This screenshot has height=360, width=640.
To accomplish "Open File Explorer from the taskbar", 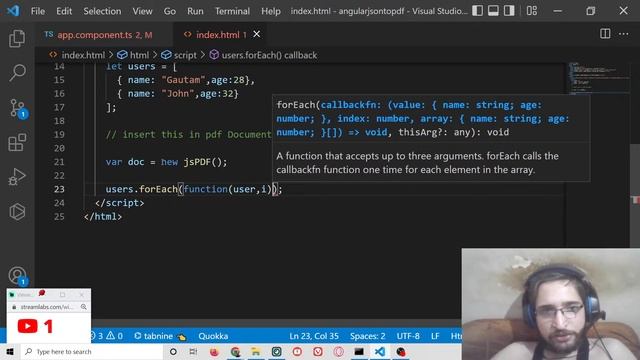I will pyautogui.click(x=256, y=351).
